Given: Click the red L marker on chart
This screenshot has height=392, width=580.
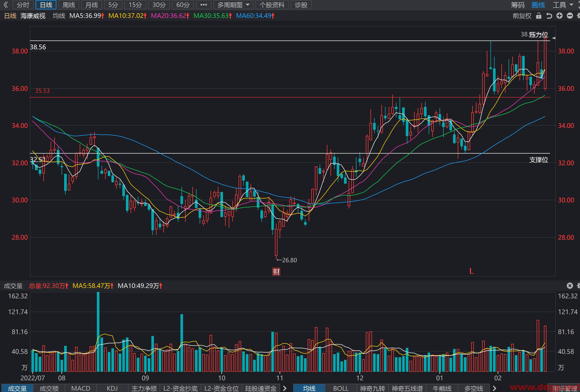Looking at the screenshot, I should pyautogui.click(x=471, y=271).
